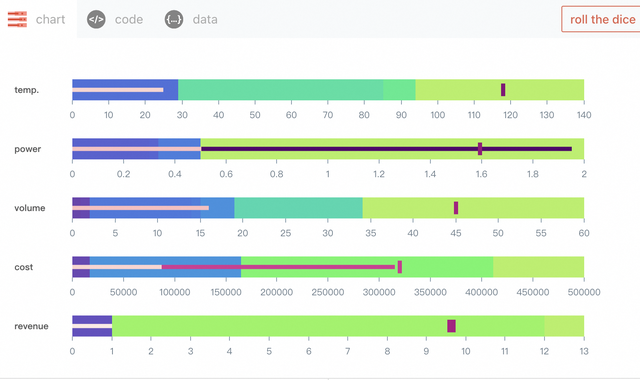640x380 pixels.
Task: Click the revenue marker near 9.6
Action: 451,326
